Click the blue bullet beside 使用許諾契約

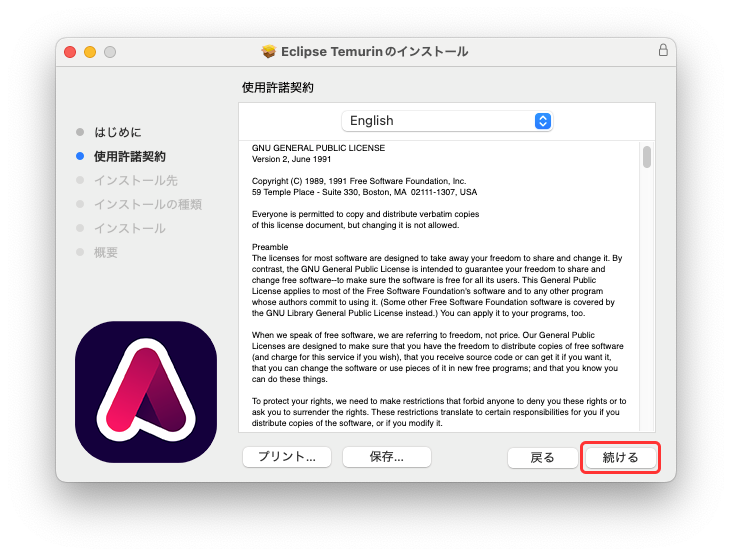tap(80, 156)
